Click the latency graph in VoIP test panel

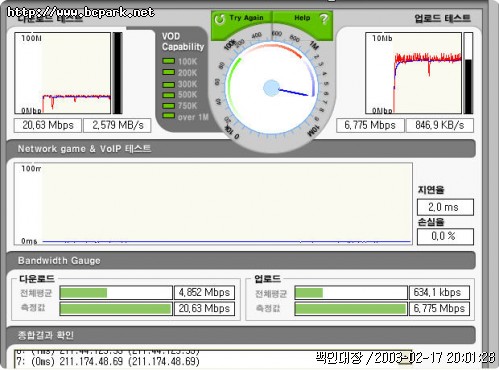213,204
